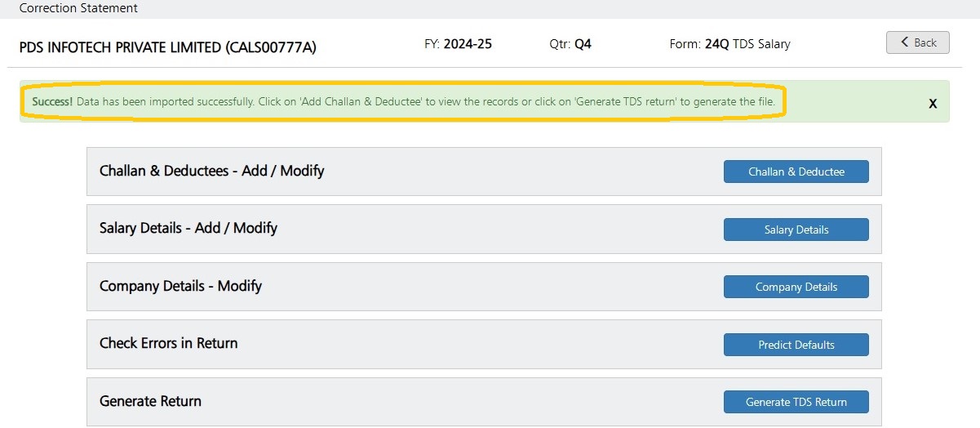Click the 'Challan & Deductees - Add / Modify' heading
Viewport: 980px width, 428px height.
(x=212, y=172)
